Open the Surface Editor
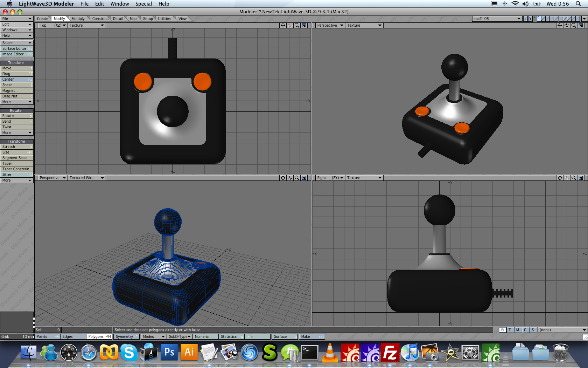The width and height of the screenshot is (588, 368). (16, 48)
